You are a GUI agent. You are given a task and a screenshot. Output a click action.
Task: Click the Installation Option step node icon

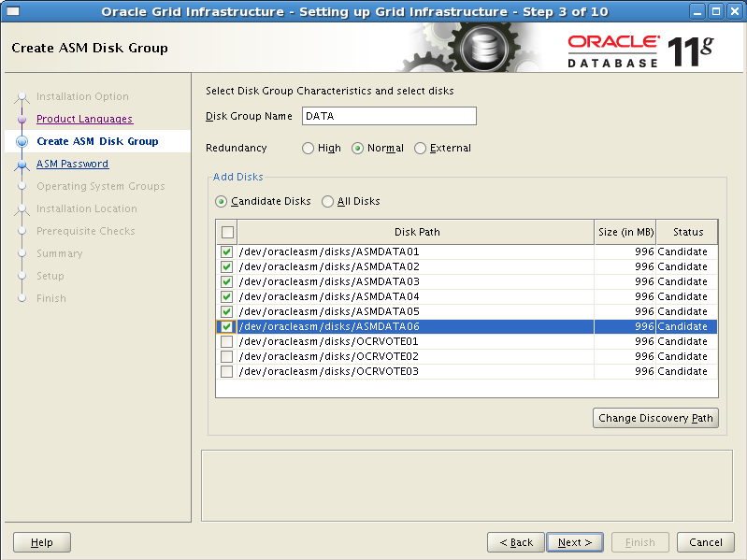22,97
